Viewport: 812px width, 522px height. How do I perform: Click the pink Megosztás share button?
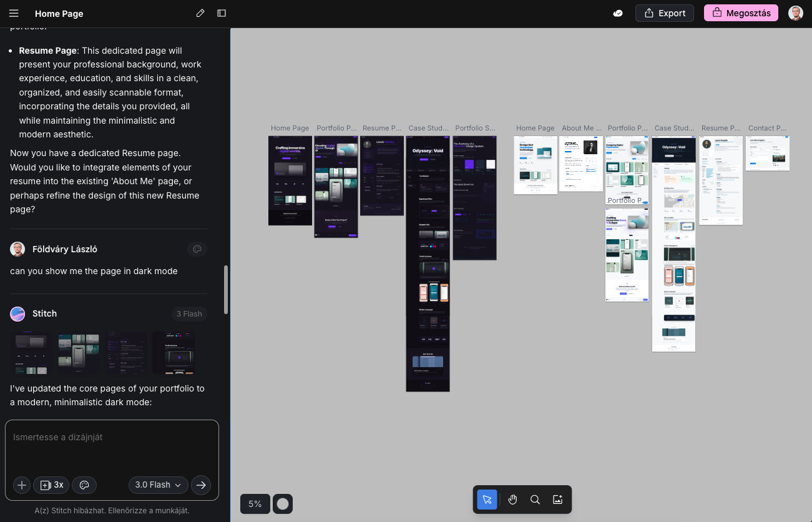tap(741, 13)
